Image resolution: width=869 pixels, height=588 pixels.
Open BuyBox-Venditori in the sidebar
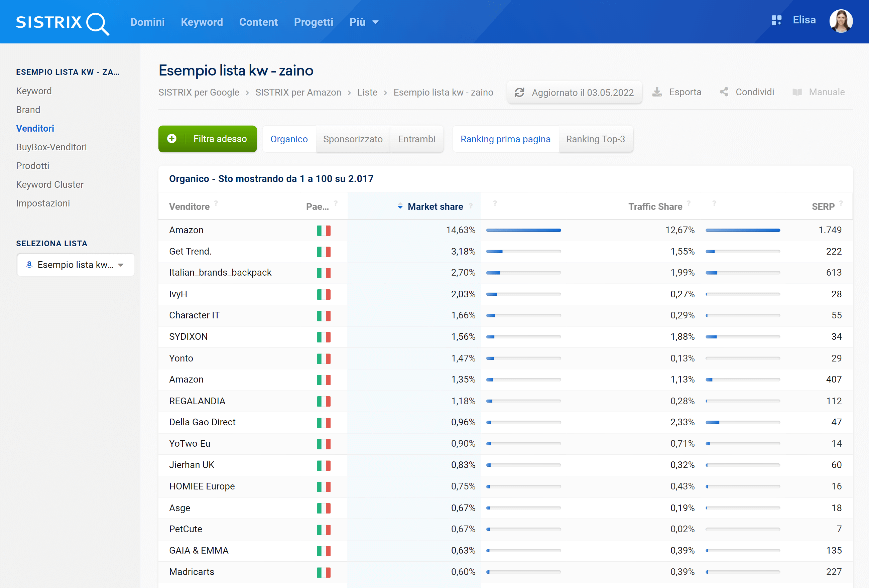[x=51, y=147]
